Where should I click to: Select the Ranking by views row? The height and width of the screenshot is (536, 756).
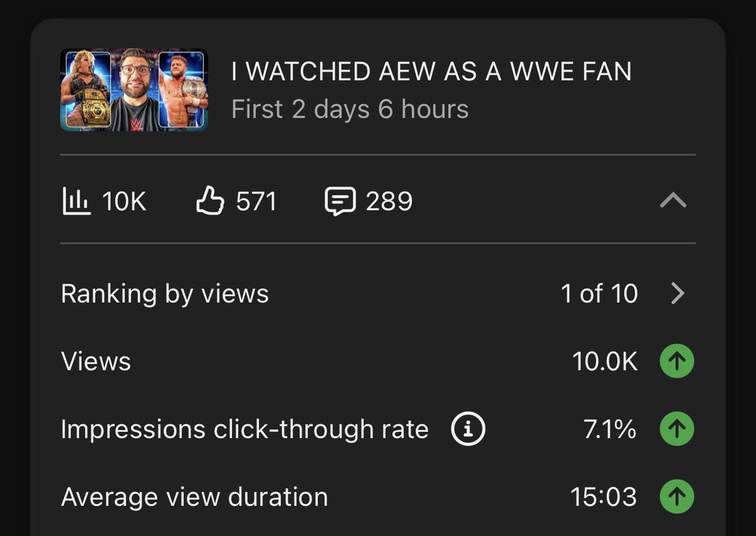(378, 293)
